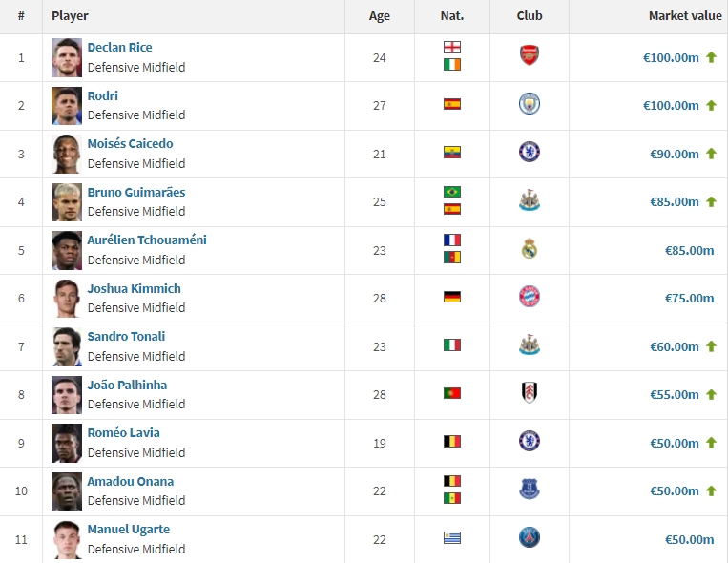728x563 pixels.
Task: Open the Paris Saint-Germain club crest
Action: [x=530, y=537]
